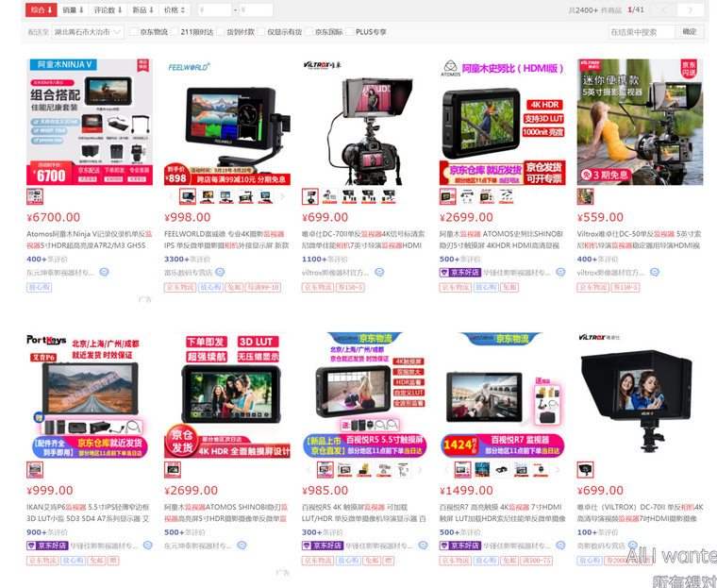Sort results by 评论数
Image resolution: width=717 pixels, height=588 pixels.
pos(108,10)
